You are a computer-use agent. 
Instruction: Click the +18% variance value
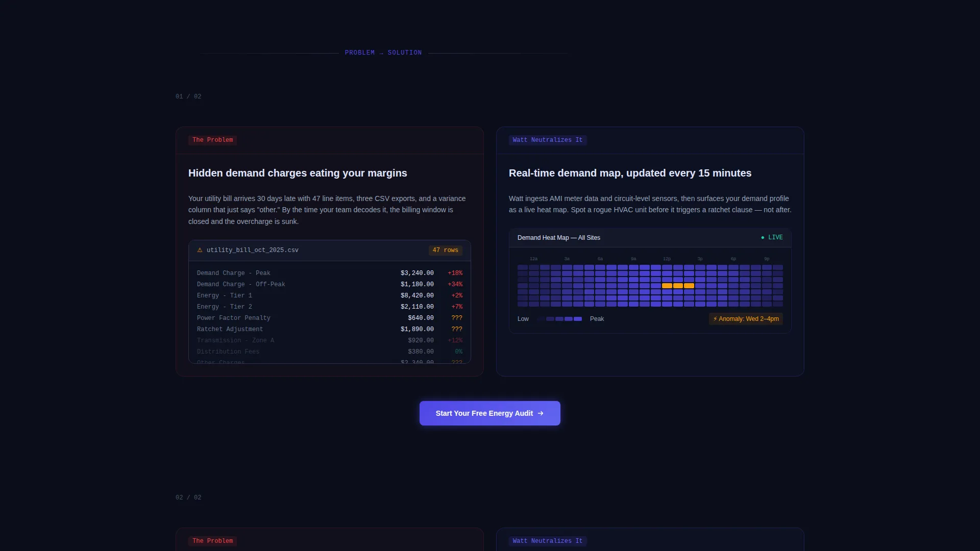click(x=455, y=273)
